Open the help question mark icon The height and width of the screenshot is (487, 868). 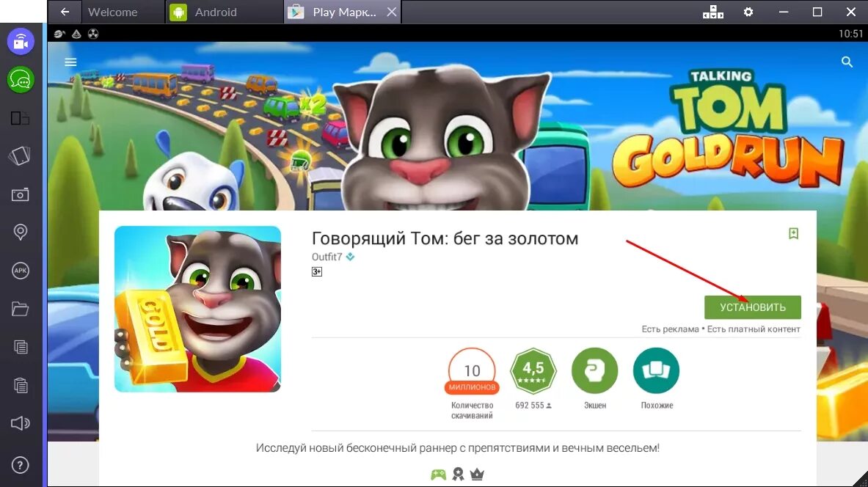(x=21, y=466)
